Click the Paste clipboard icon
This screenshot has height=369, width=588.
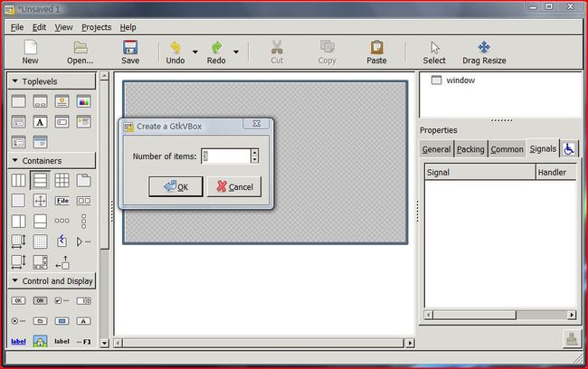[376, 48]
